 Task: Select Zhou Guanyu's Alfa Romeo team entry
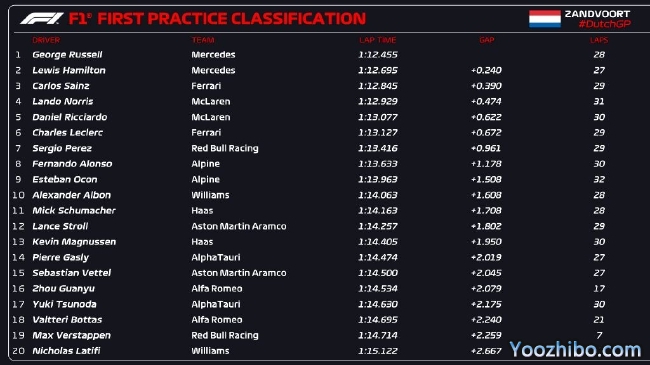click(x=217, y=289)
